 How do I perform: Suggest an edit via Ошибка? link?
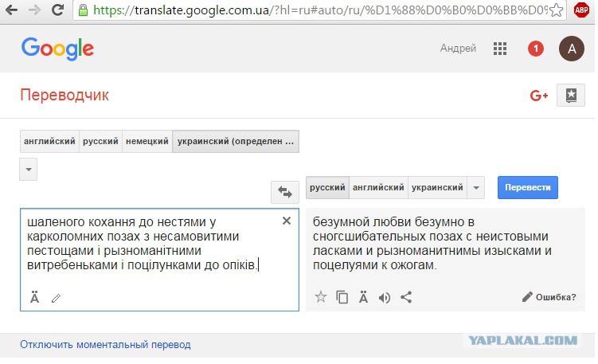[549, 297]
